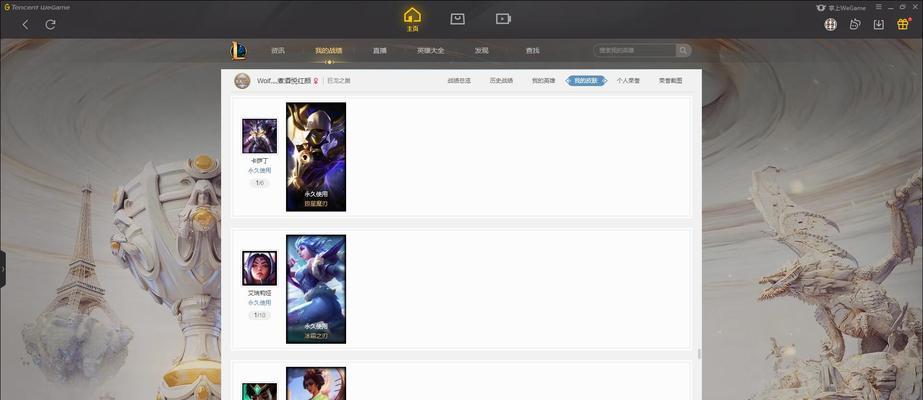Open the WeGame hamburger main menu
The width and height of the screenshot is (923, 400).
878,7
